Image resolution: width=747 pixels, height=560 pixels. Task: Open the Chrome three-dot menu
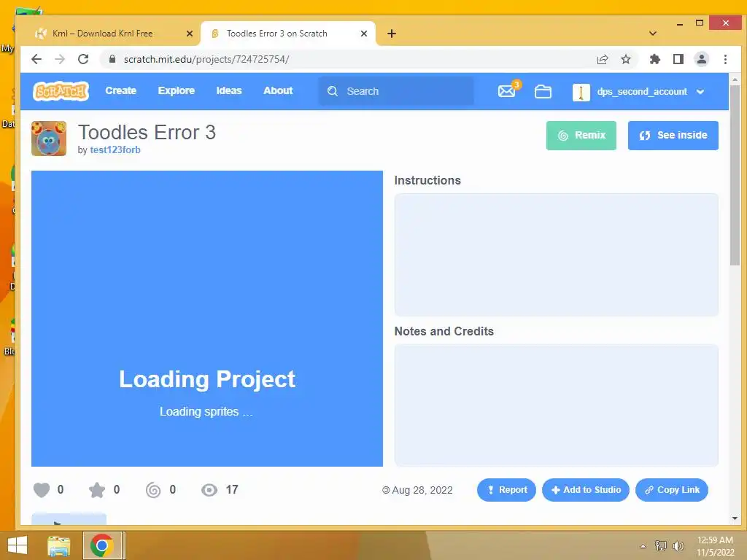[725, 60]
